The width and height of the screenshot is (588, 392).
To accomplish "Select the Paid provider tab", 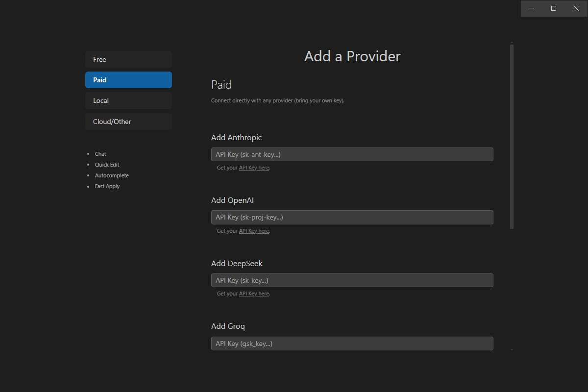I will click(128, 80).
